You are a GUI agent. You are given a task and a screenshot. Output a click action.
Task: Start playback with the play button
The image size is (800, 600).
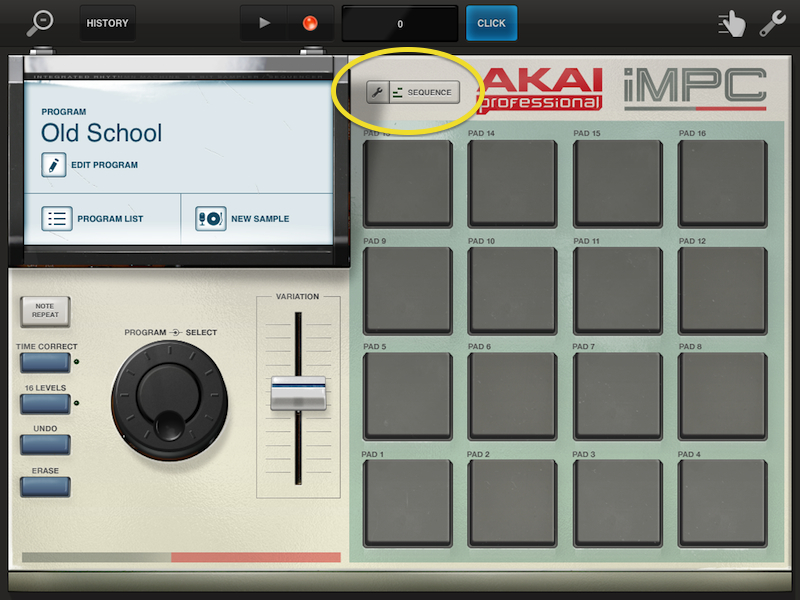[264, 23]
